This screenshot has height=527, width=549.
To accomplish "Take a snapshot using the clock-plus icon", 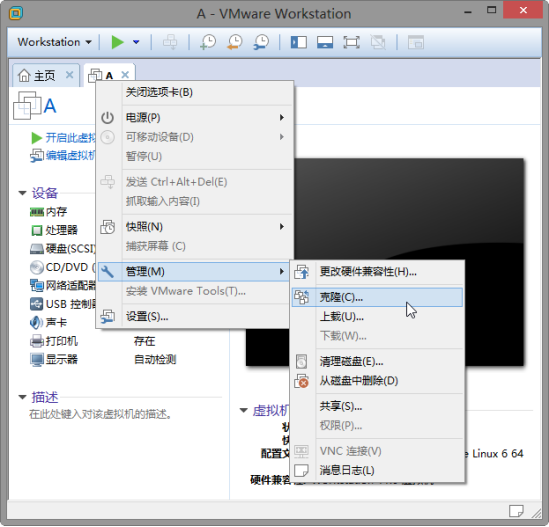I will pyautogui.click(x=208, y=42).
